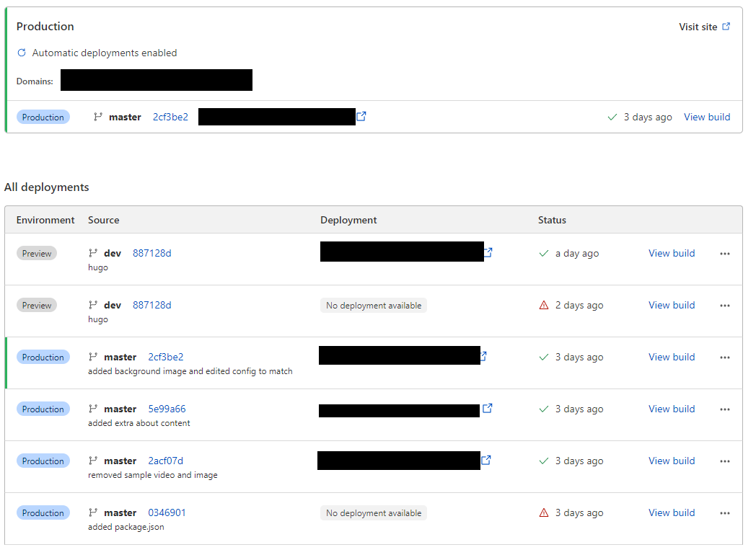Click View build in the Production summary card
The image size is (756, 555).
point(707,117)
